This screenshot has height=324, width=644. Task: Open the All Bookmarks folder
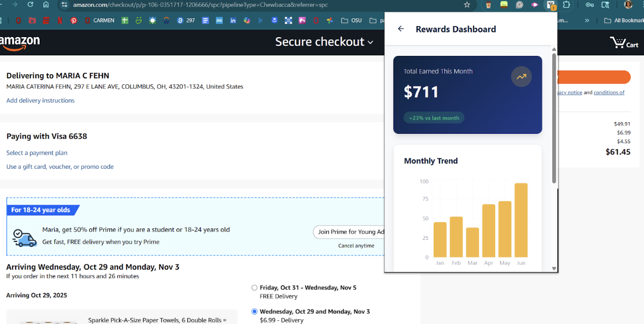tap(624, 20)
